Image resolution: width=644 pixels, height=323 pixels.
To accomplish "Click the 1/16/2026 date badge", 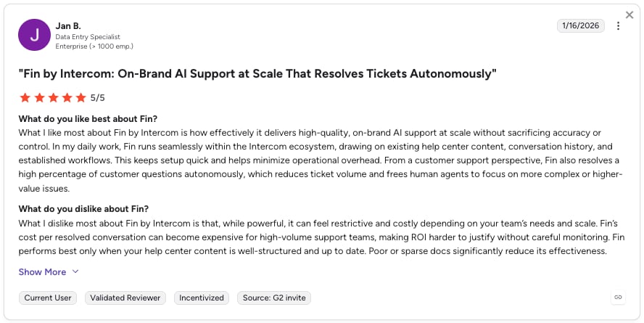I will (581, 25).
